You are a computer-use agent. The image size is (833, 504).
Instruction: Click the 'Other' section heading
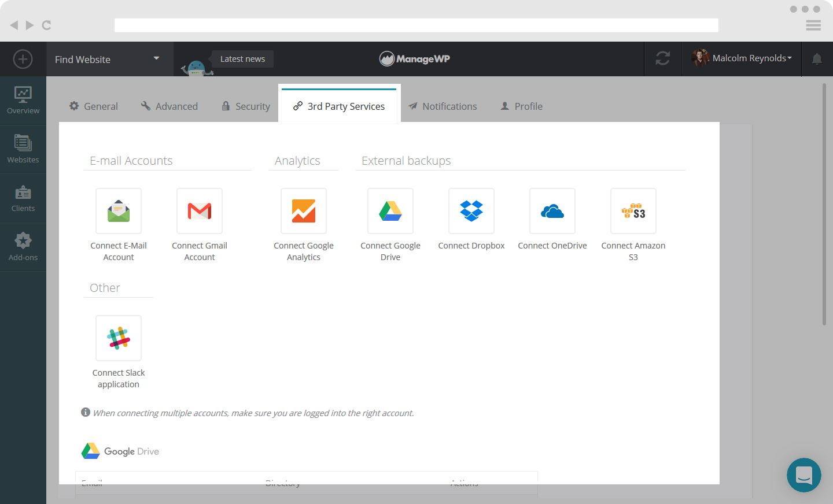[105, 288]
